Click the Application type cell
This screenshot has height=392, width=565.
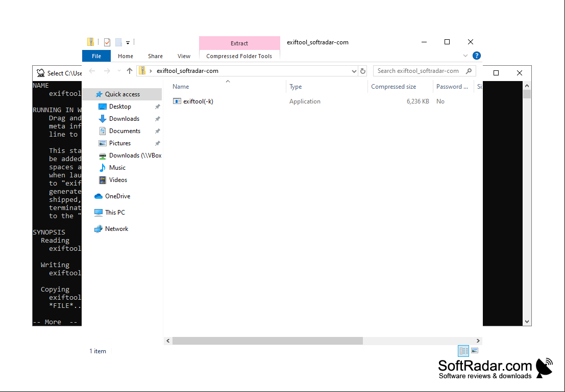click(x=305, y=101)
